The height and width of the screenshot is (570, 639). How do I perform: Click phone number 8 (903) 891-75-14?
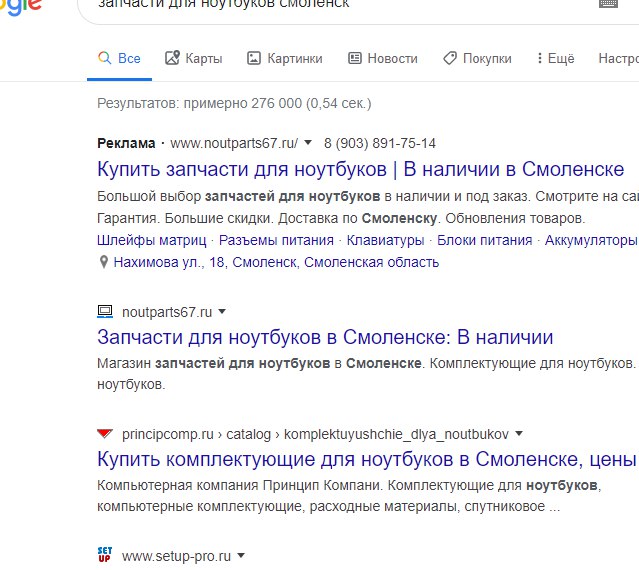coord(380,143)
